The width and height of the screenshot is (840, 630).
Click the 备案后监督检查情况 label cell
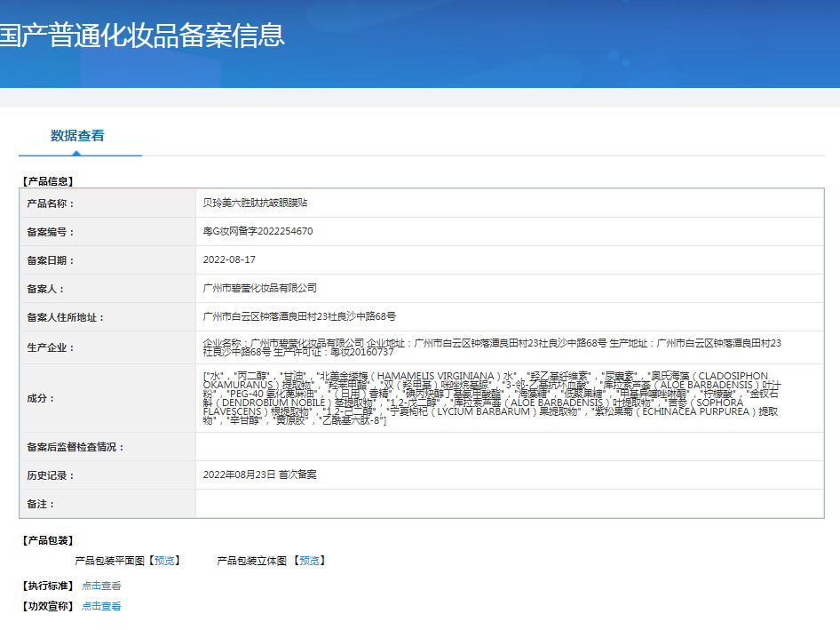point(107,447)
